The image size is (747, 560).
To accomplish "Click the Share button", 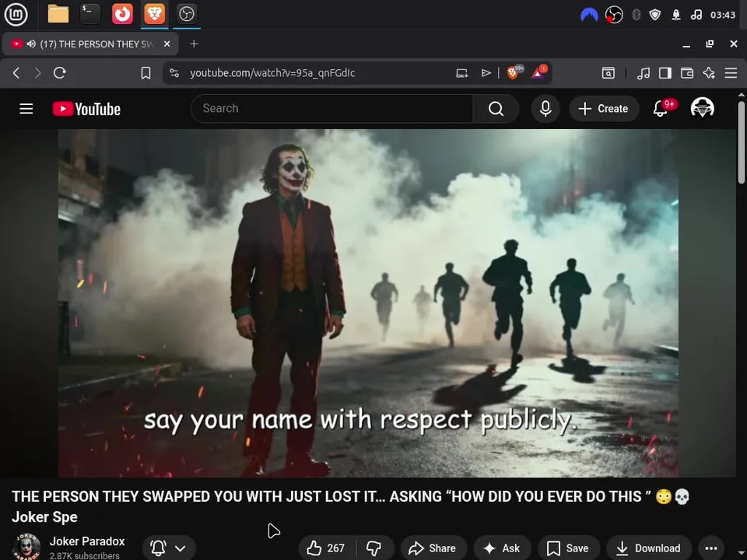I will (433, 548).
